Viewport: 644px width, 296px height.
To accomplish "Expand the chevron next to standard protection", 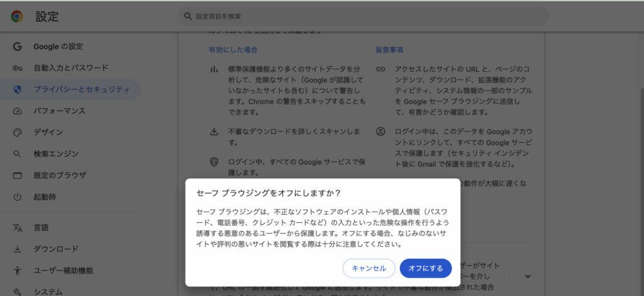I will coord(528,276).
